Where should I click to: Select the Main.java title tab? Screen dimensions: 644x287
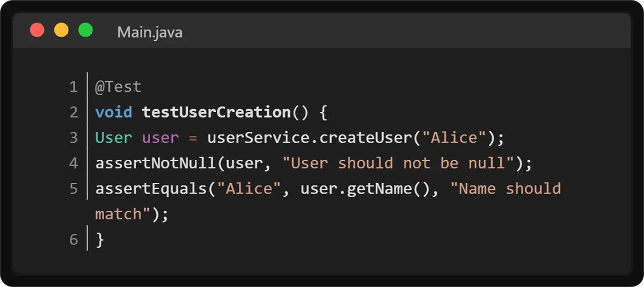[x=150, y=32]
